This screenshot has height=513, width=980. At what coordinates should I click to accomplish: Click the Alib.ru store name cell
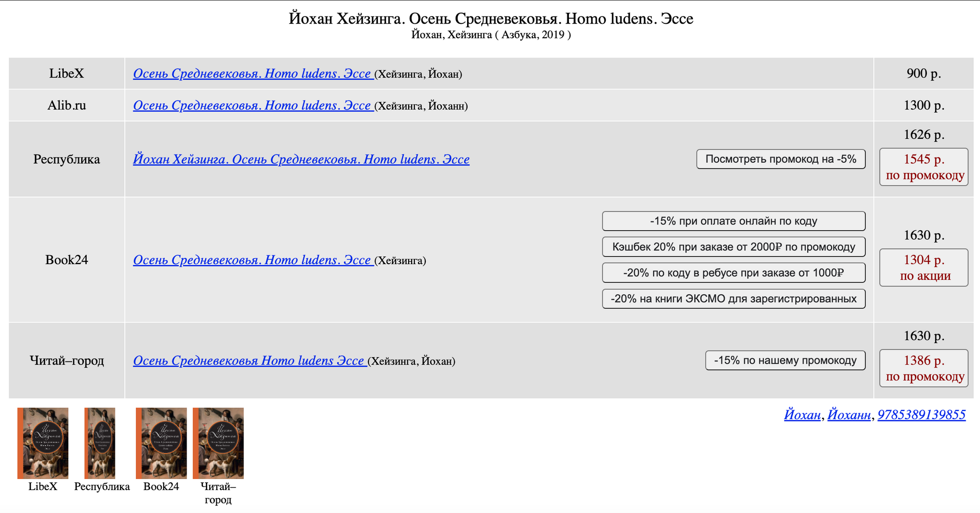pos(67,105)
